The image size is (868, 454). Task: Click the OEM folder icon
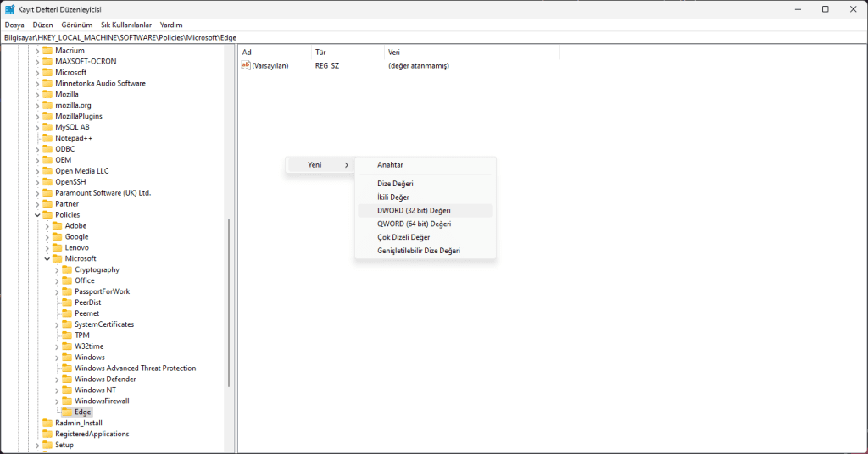coord(47,160)
